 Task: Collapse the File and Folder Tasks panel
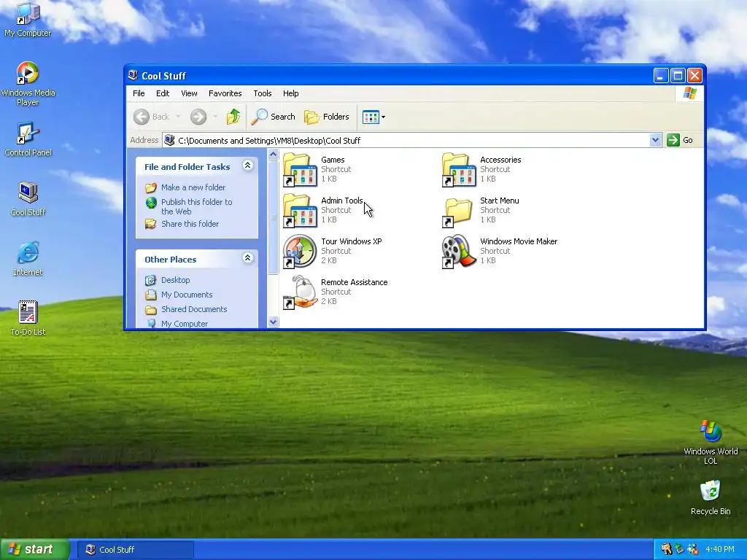(x=248, y=166)
